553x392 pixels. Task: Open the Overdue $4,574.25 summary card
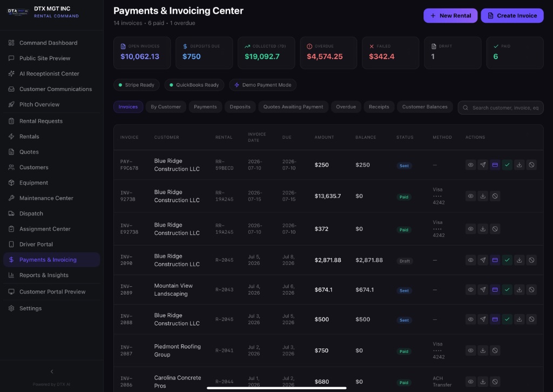(328, 53)
